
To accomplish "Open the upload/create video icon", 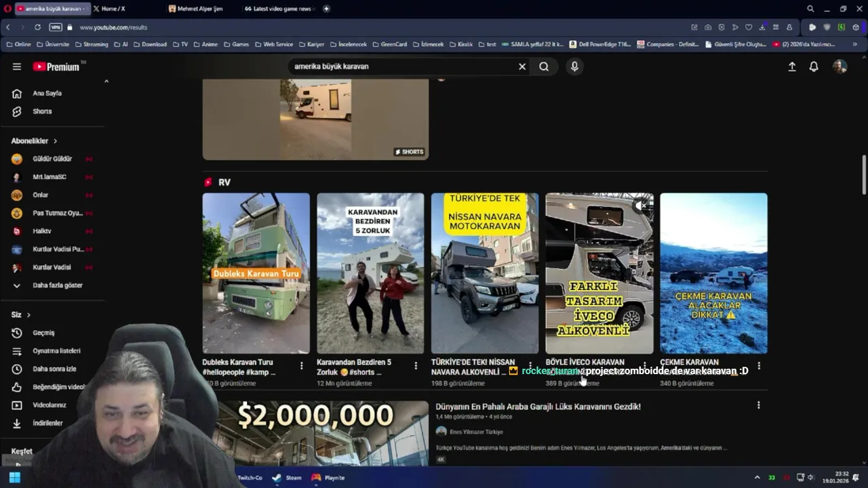I will [792, 66].
